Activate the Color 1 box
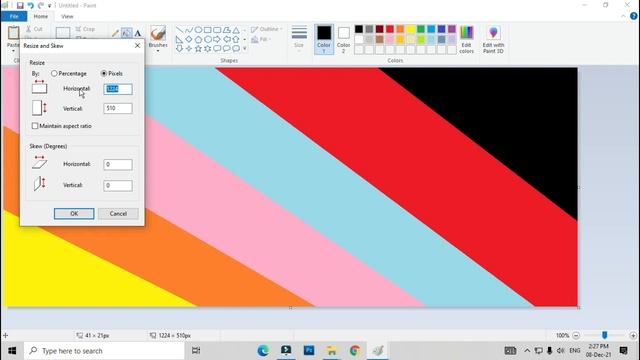 click(x=324, y=40)
